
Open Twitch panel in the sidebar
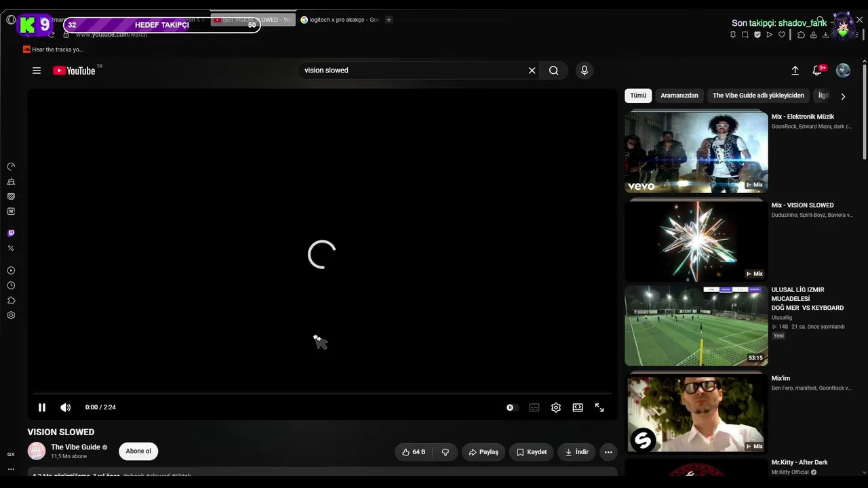point(11,233)
